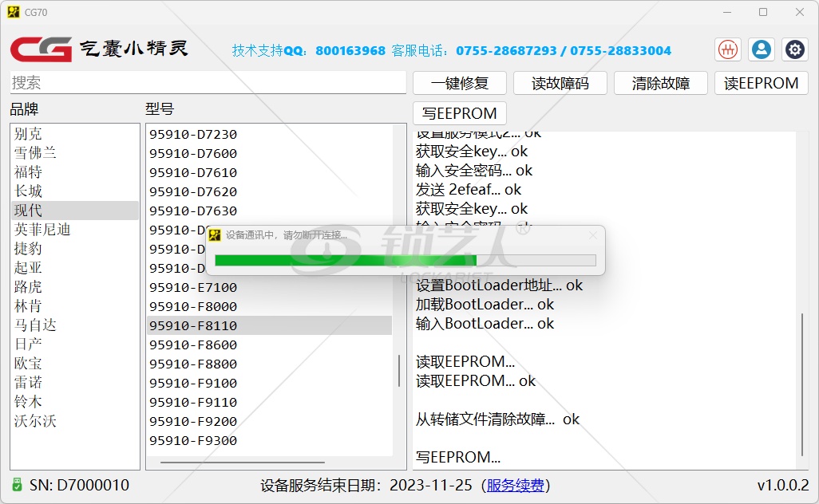Open the user account icon
The height and width of the screenshot is (504, 819).
[762, 50]
